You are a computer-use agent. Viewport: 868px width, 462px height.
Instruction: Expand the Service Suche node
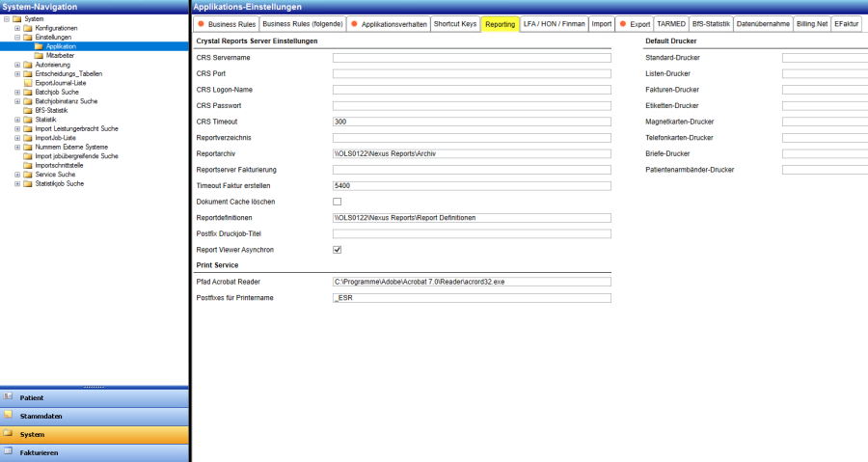tap(17, 175)
